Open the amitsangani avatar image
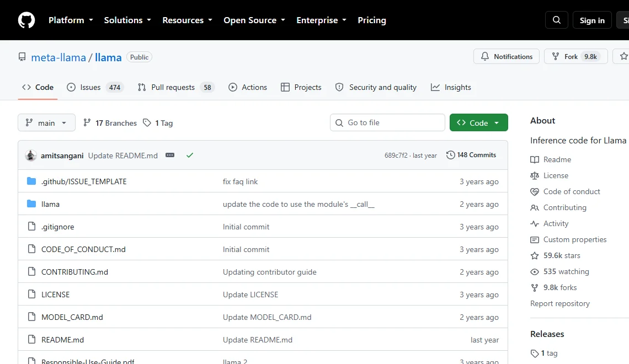629x364 pixels. (x=31, y=156)
